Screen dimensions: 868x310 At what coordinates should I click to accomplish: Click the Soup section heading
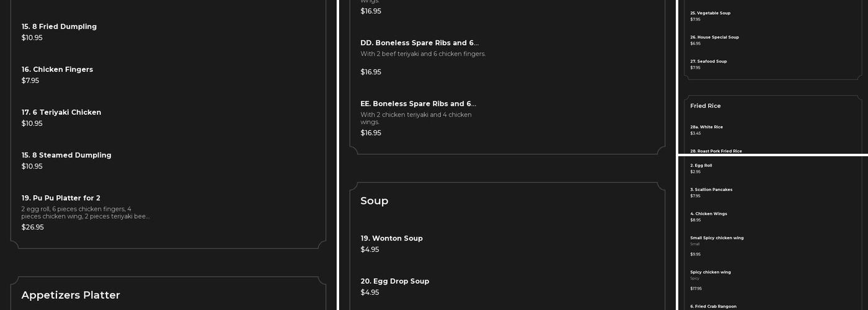[x=374, y=201]
